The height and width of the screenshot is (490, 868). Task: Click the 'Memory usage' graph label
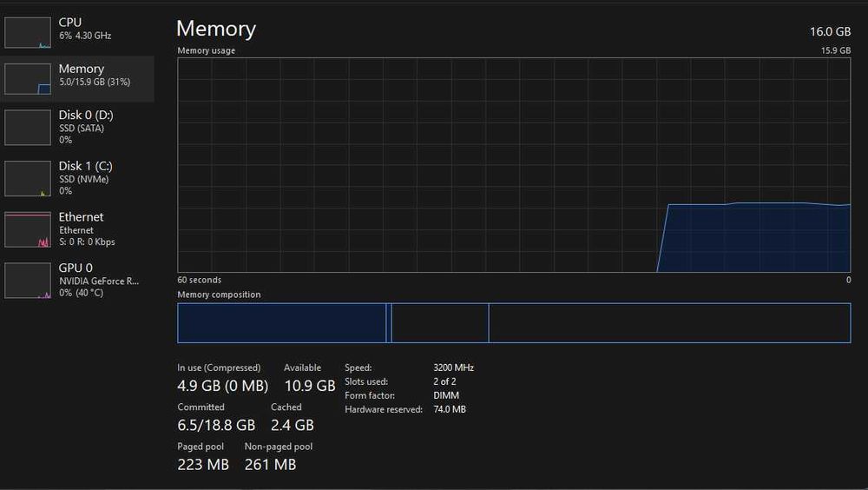click(206, 50)
